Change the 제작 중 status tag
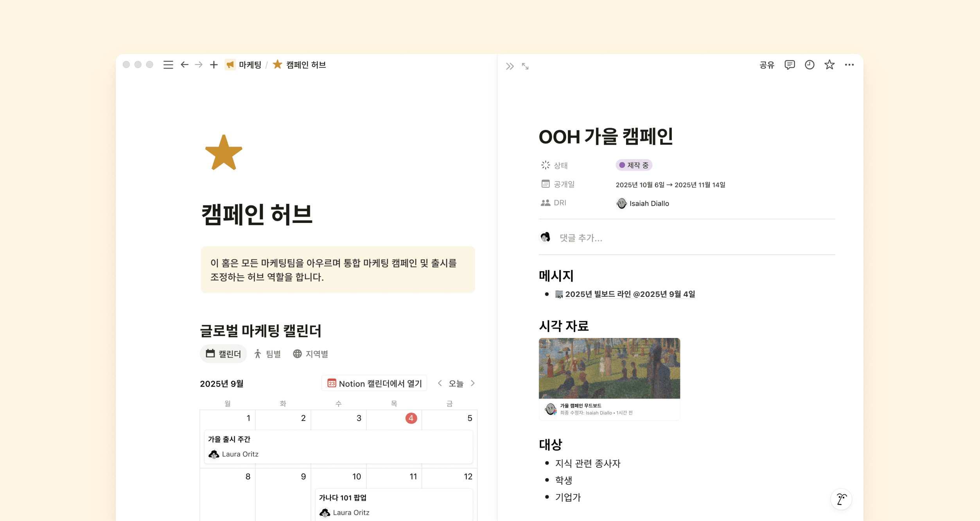This screenshot has height=521, width=980. tap(634, 165)
